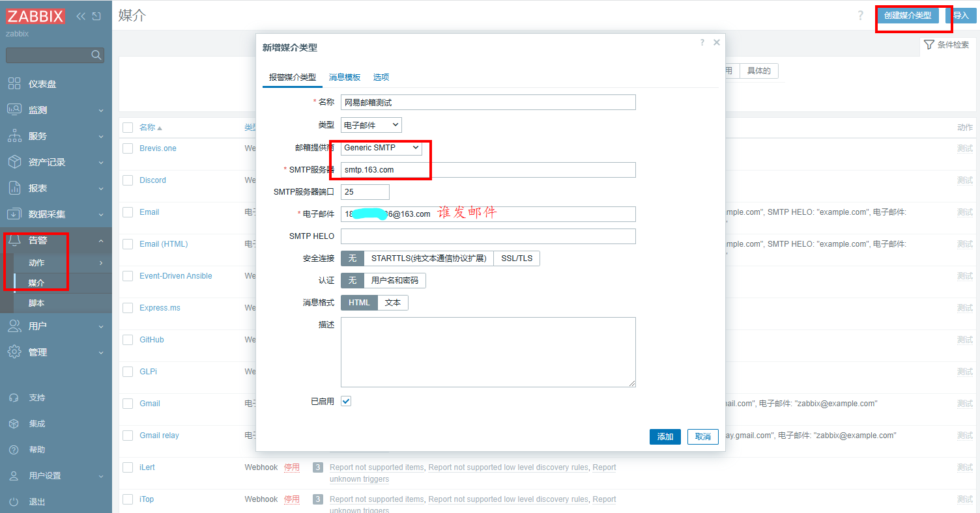Select 文本 message format

[x=393, y=303]
